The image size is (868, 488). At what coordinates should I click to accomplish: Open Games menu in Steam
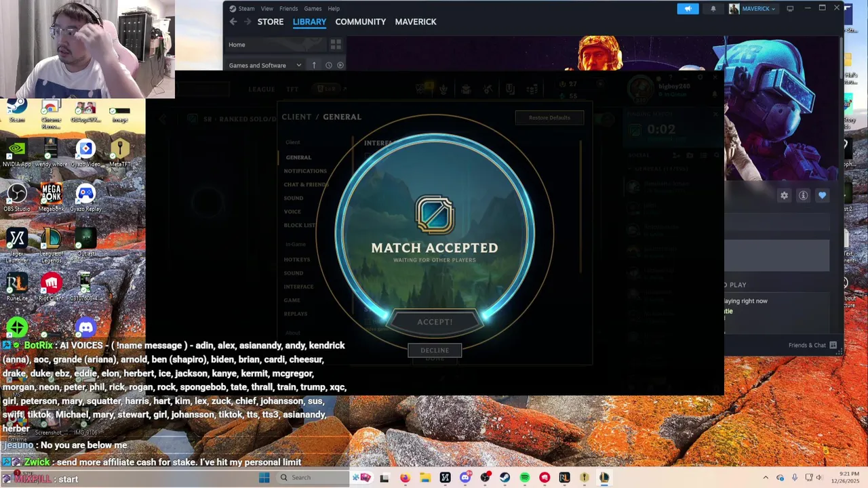pyautogui.click(x=313, y=9)
